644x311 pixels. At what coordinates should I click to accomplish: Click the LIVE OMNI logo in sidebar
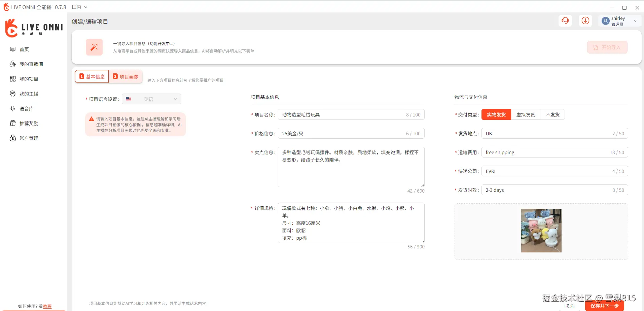coord(34,28)
